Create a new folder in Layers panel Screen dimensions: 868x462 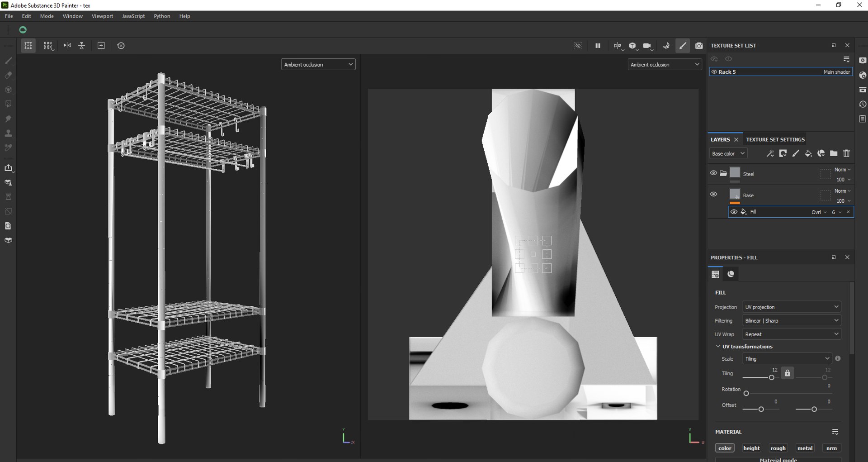(834, 153)
